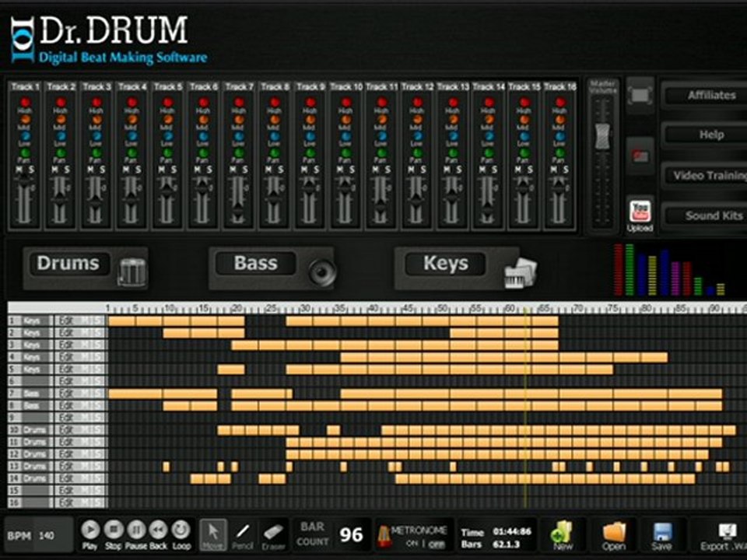Viewport: 747px width, 560px height.
Task: Click Edit on sequencer row 10 Drums
Action: coord(65,430)
